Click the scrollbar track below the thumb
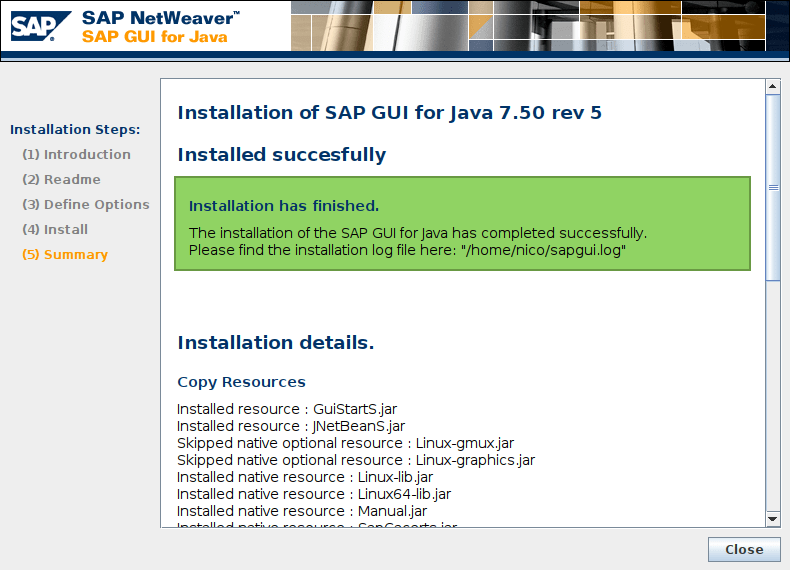The image size is (790, 570). 772,396
